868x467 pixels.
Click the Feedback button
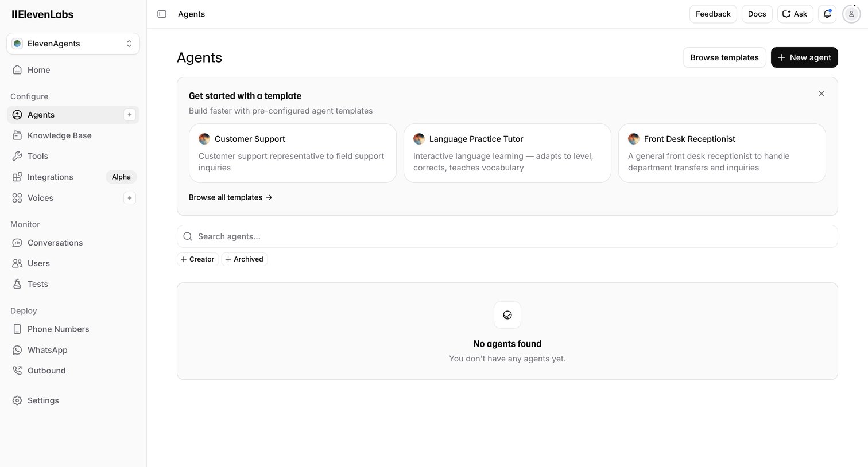(x=713, y=14)
